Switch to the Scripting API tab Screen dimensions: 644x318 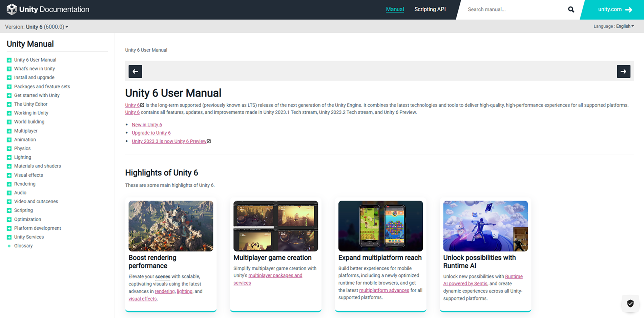click(430, 9)
